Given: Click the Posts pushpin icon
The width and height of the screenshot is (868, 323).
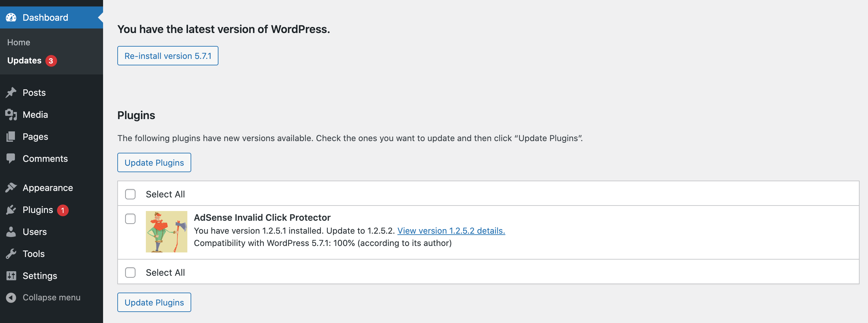Looking at the screenshot, I should 11,93.
